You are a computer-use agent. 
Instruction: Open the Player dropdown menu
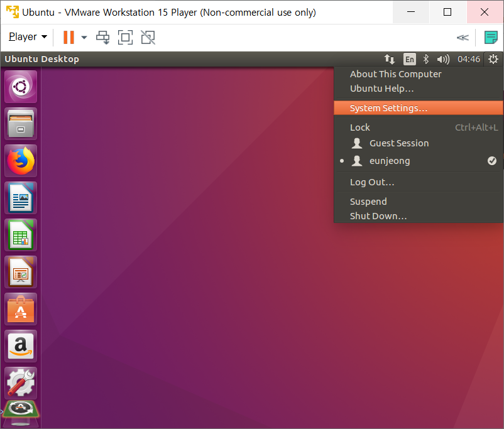coord(28,37)
